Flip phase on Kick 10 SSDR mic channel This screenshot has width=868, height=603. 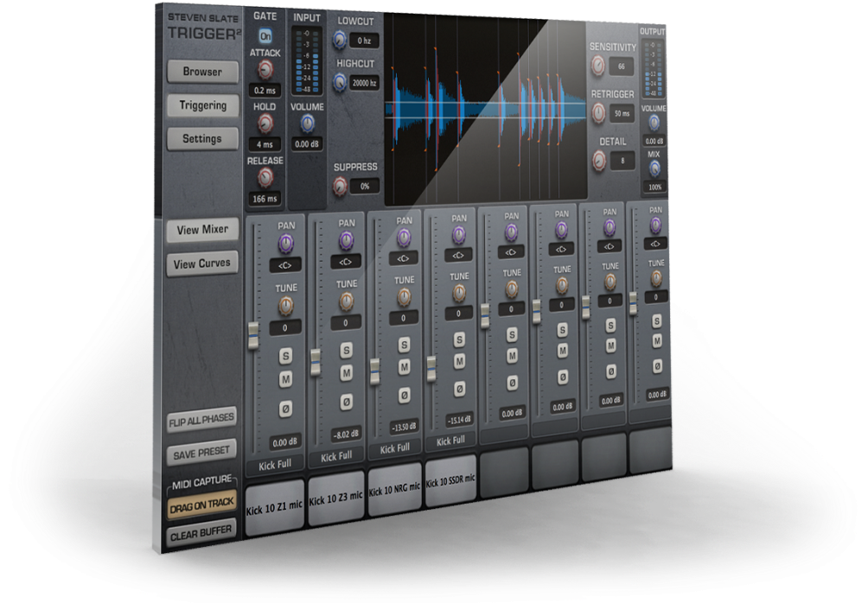(x=459, y=390)
